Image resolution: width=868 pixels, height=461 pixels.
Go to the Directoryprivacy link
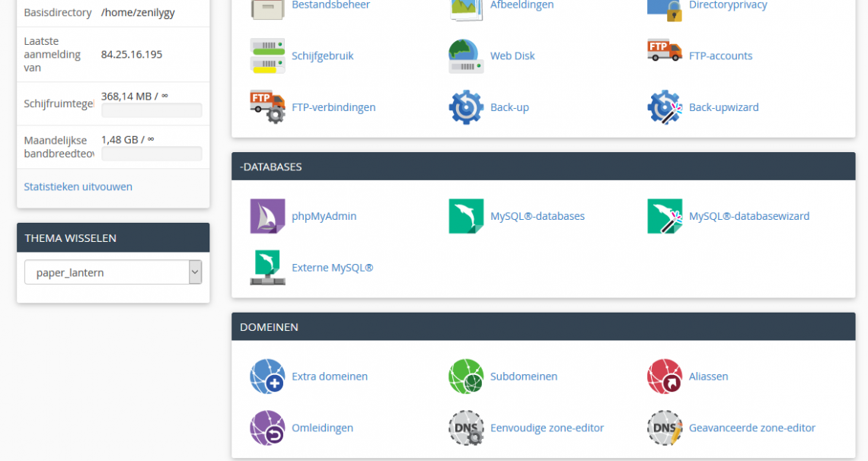[727, 5]
